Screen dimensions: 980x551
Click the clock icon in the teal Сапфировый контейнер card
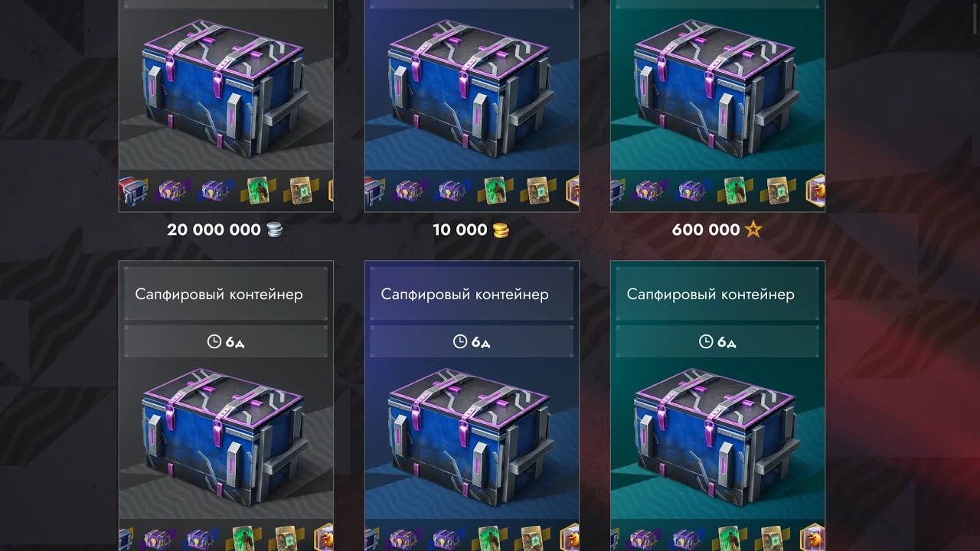click(706, 342)
